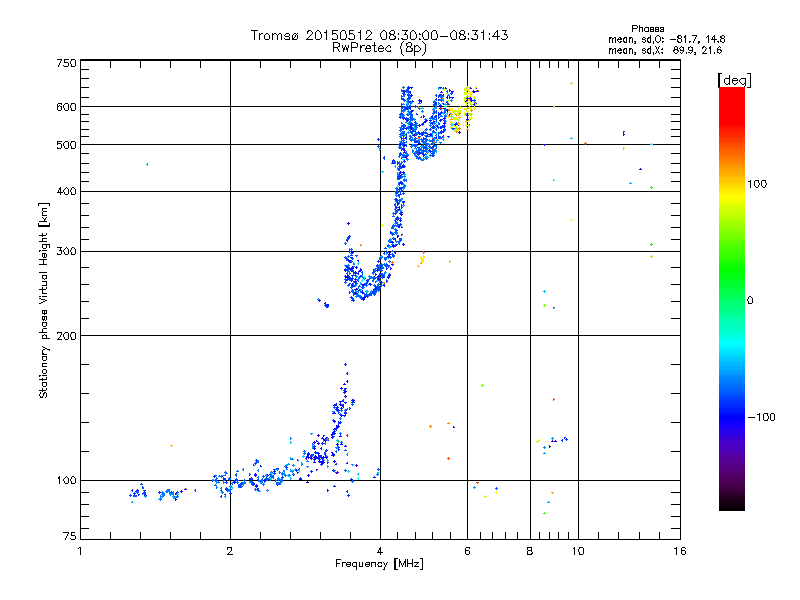Click the plot title starting with Tromsø
The width and height of the screenshot is (800, 600).
click(380, 35)
